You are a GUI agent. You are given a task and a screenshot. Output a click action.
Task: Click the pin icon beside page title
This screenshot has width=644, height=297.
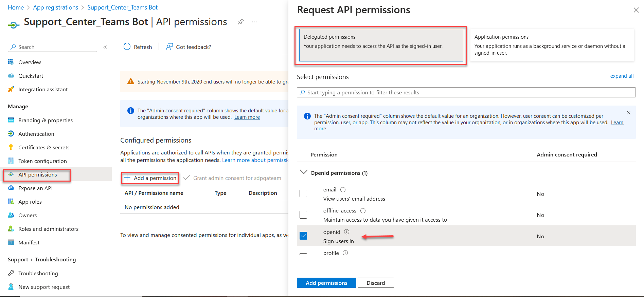(240, 22)
